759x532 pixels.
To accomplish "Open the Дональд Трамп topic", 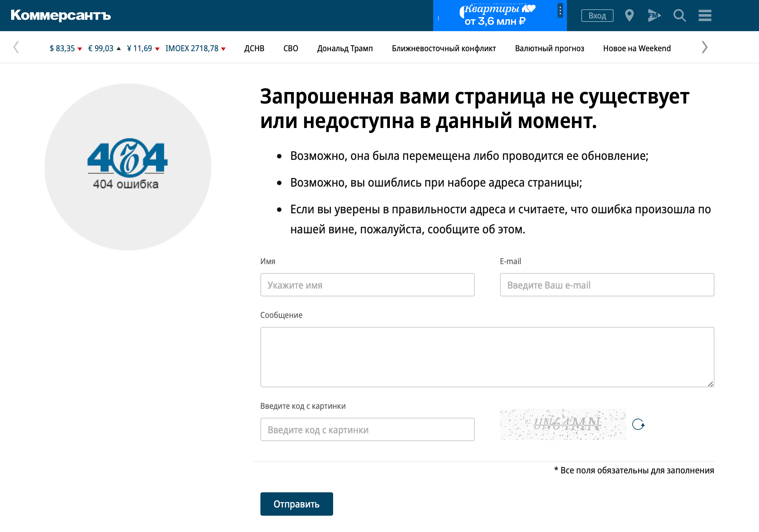I will pyautogui.click(x=345, y=49).
